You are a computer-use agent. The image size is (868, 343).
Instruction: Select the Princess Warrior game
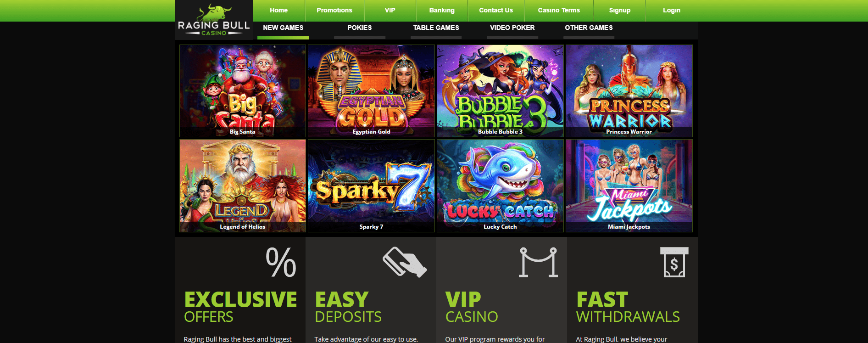[629, 90]
